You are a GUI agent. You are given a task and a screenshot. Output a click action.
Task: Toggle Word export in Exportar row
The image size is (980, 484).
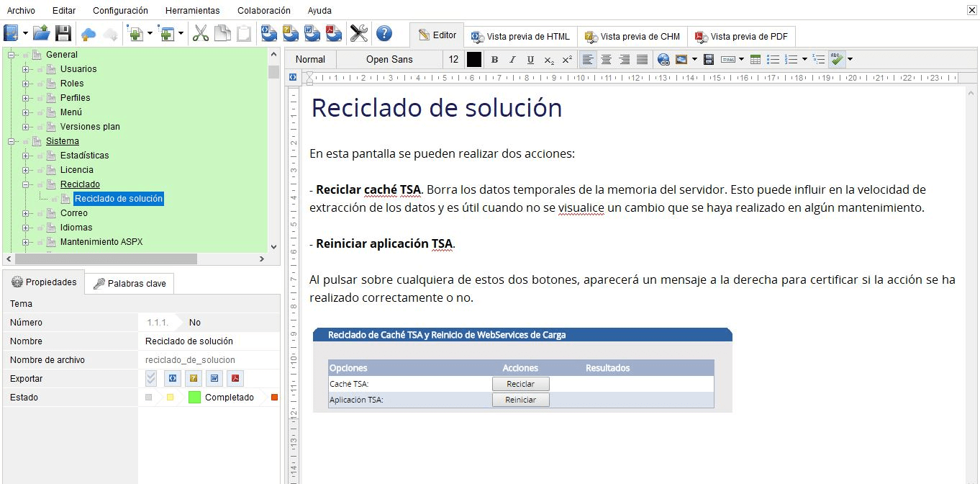(214, 378)
